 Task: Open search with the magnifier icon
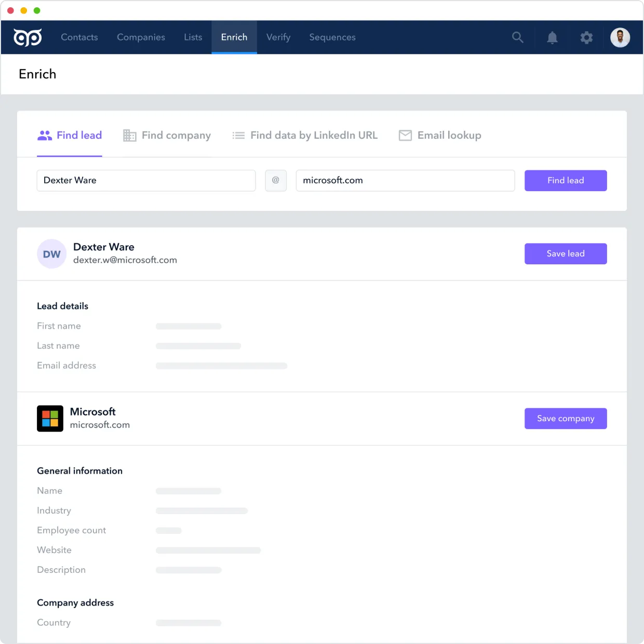517,37
